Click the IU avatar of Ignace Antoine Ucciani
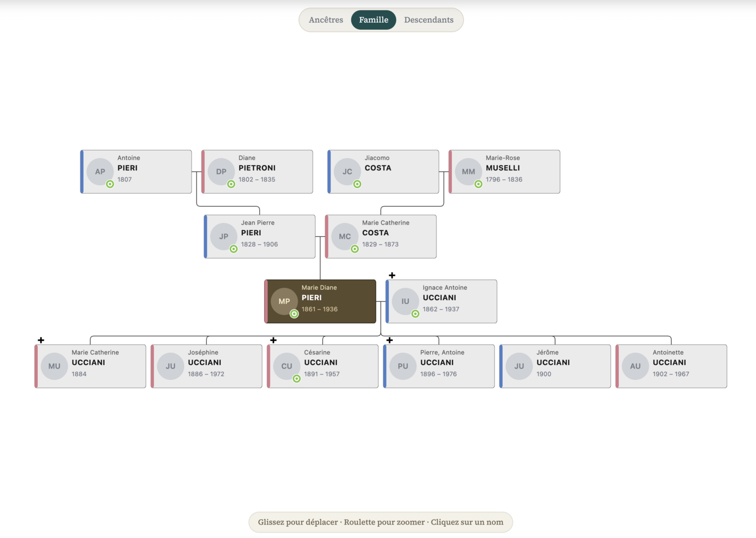The height and width of the screenshot is (538, 756). (x=406, y=301)
